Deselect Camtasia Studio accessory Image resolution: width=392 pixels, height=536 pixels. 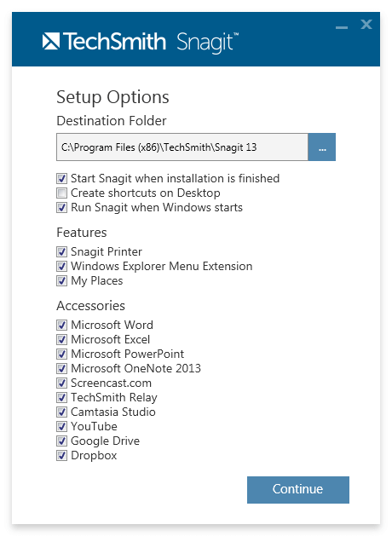pyautogui.click(x=62, y=412)
